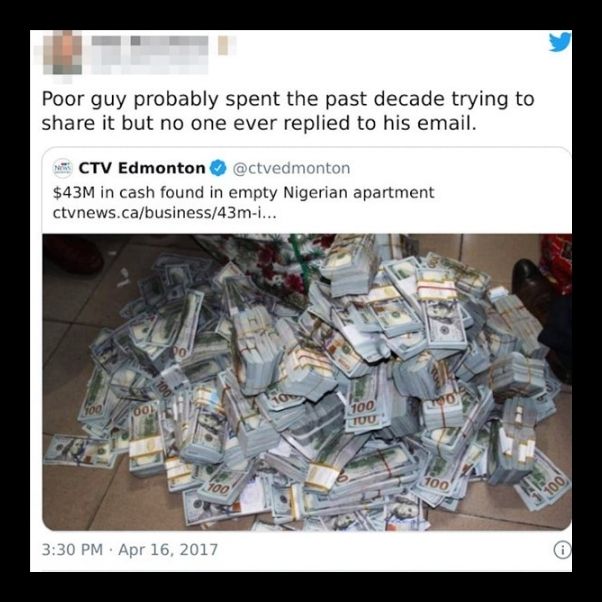
Task: Visit the CTV Edmonton display name
Action: pos(142,168)
